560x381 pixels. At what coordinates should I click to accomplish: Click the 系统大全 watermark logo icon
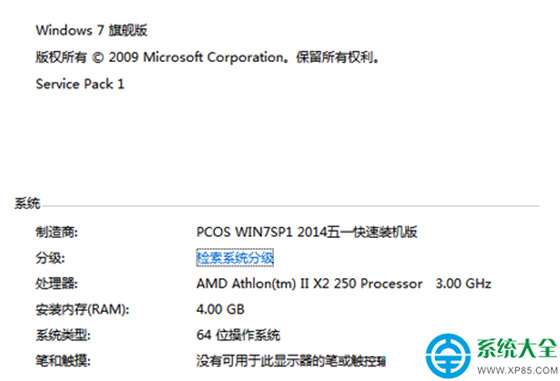coord(448,356)
